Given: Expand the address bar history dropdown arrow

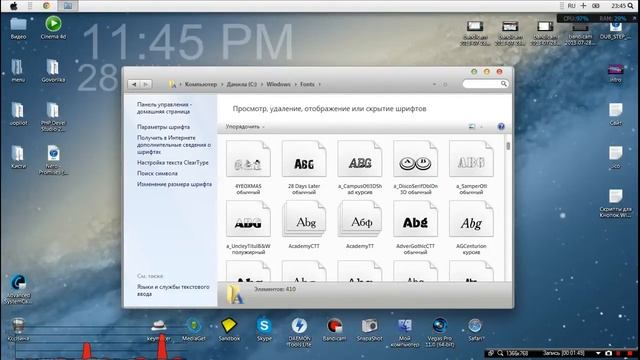Looking at the screenshot, I should pos(434,84).
